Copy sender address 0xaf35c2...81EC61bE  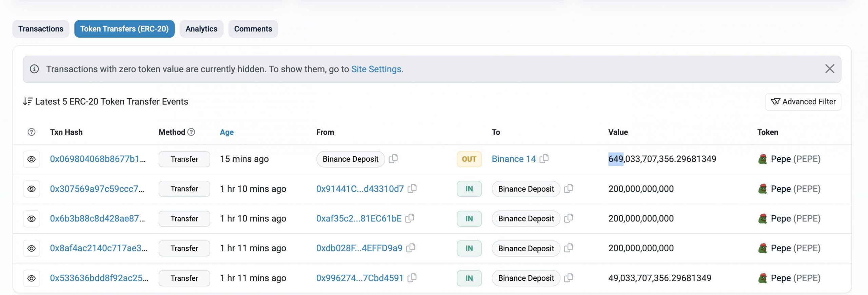pos(410,218)
